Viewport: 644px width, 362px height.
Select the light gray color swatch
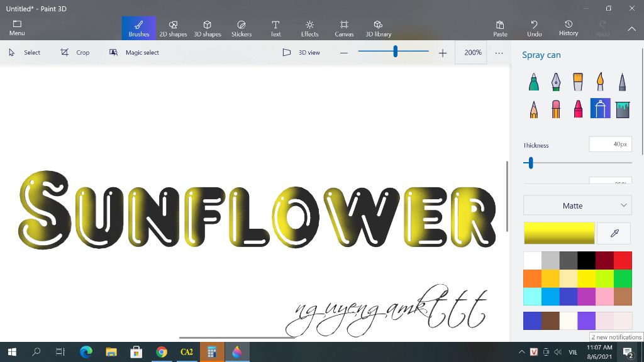point(550,261)
